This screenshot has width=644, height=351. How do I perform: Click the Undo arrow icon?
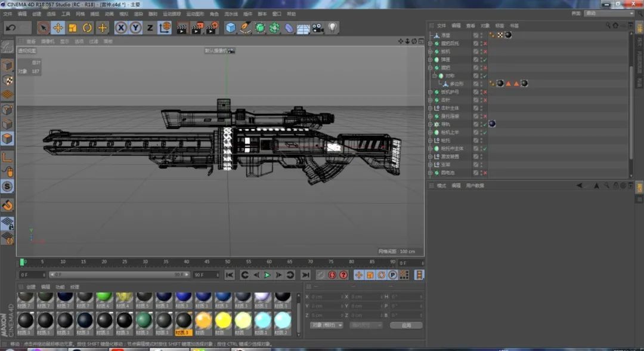pyautogui.click(x=11, y=27)
